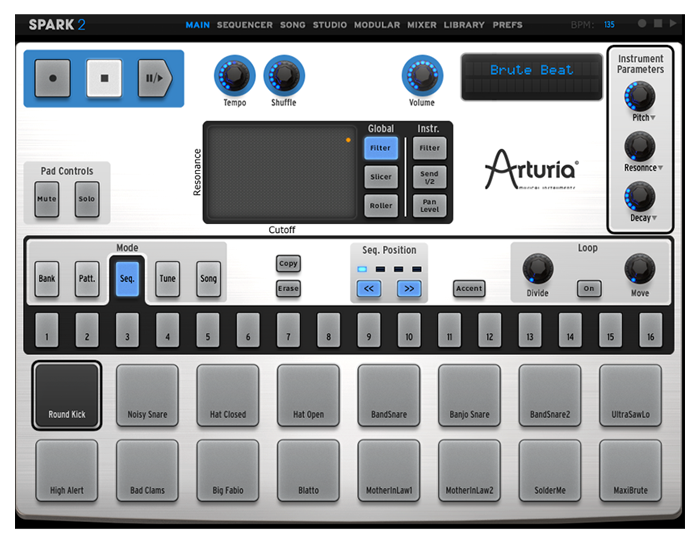
Task: Open the Decay parameter dropdown arrow
Action: [654, 218]
